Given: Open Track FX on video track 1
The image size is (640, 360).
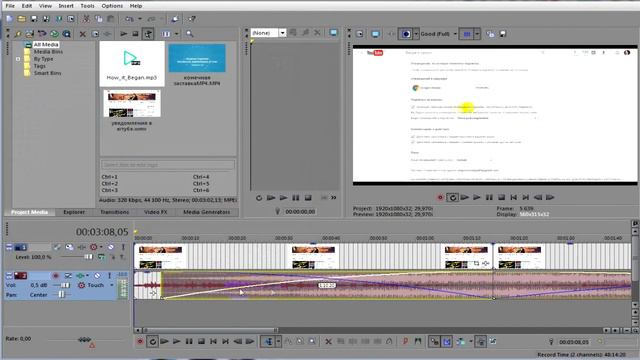Looking at the screenshot, I should pos(82,247).
